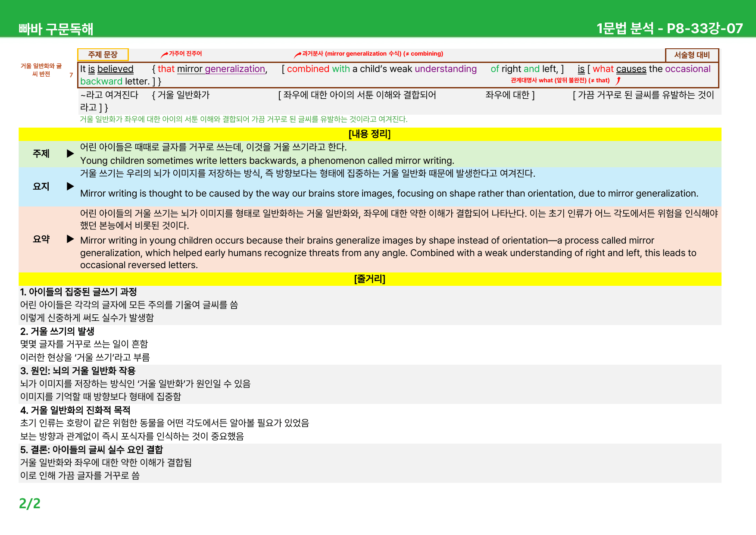
Task: Click line 이미지를 기억할 때 방향보다 형태에 집중함
Action: [x=101, y=397]
